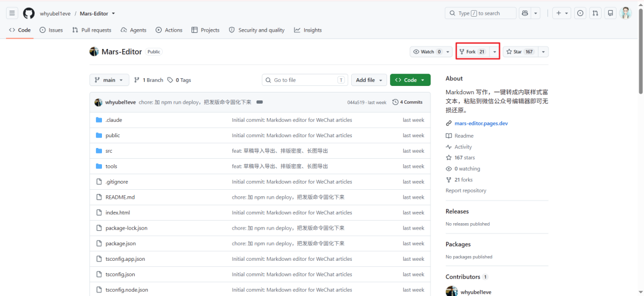Image resolution: width=644 pixels, height=296 pixels.
Task: Open the hamburger navigation menu
Action: 13,13
